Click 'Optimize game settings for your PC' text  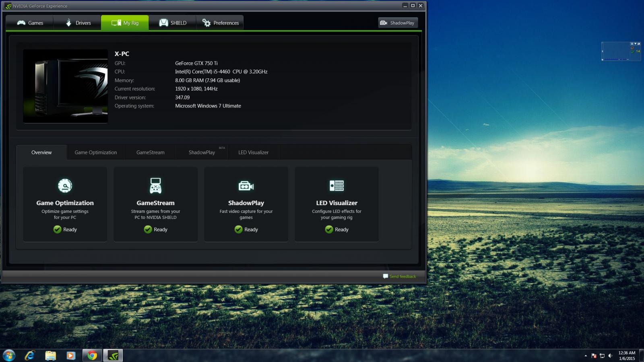(65, 214)
